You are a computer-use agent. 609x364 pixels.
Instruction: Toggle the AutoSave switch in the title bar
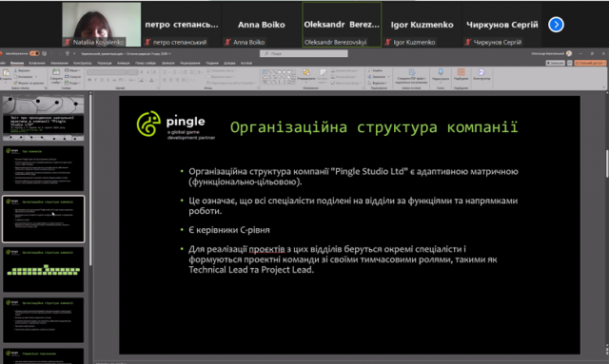(x=34, y=53)
